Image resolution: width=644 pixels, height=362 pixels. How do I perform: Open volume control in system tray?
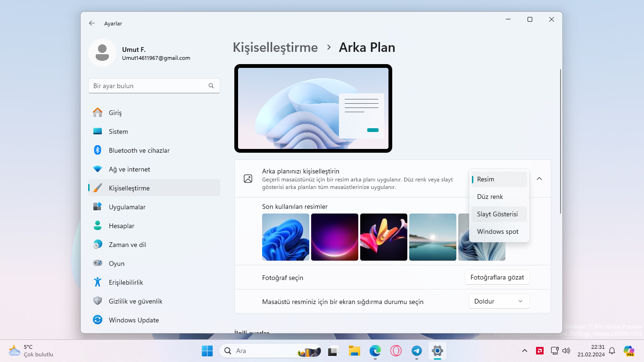pos(566,351)
